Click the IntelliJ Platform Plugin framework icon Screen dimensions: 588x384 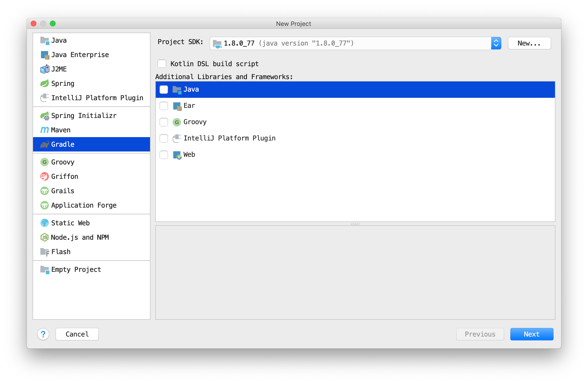[177, 139]
